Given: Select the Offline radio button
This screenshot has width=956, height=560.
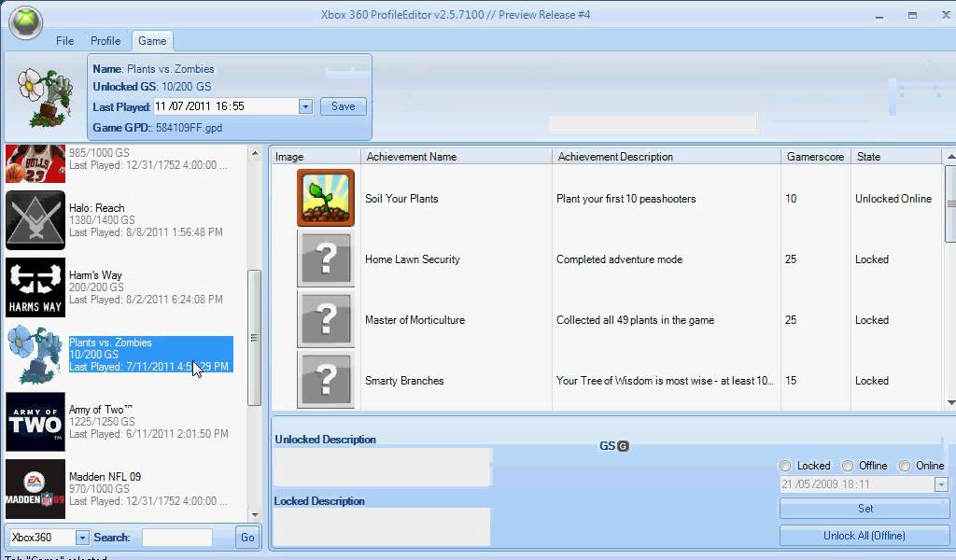Looking at the screenshot, I should coord(848,466).
